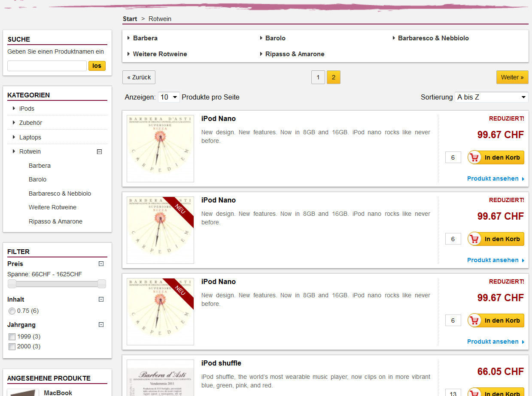Image resolution: width=532 pixels, height=396 pixels.
Task: Select the 0.75 Inhalt radio option
Action: [12, 311]
